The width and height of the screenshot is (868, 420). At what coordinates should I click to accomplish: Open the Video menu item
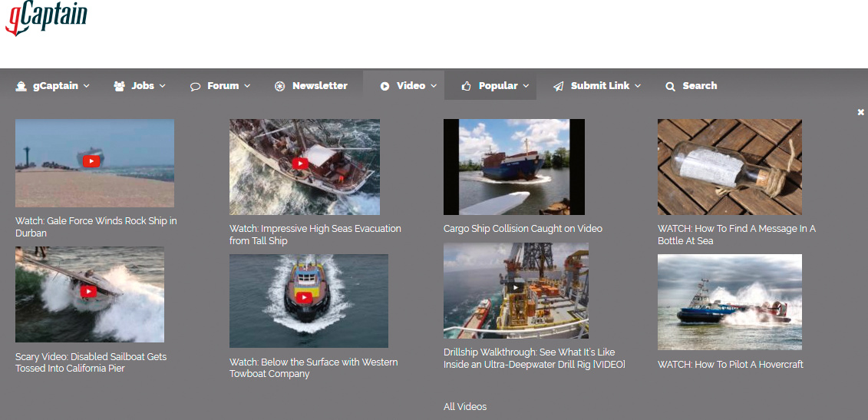(x=411, y=86)
